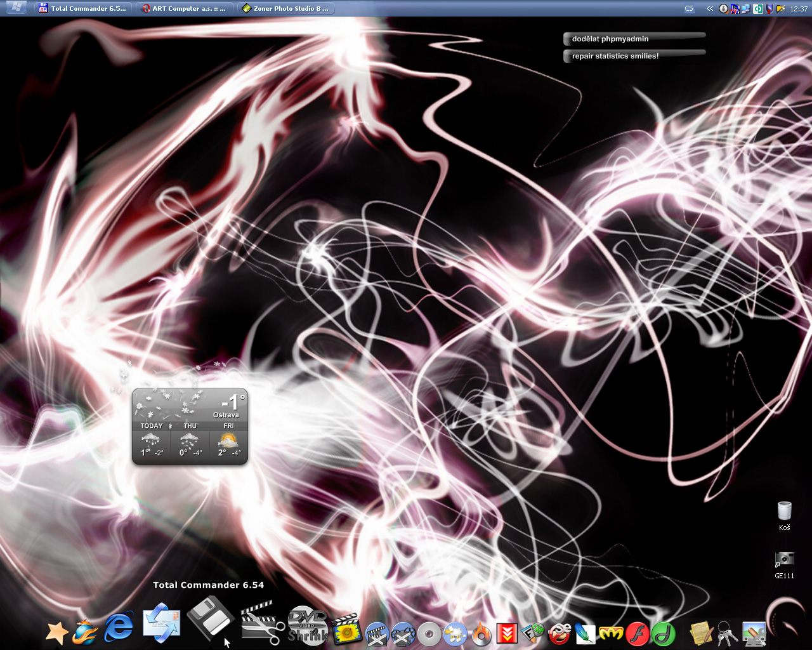
Task: Launch Total Commander floppy disk dock icon
Action: [211, 619]
